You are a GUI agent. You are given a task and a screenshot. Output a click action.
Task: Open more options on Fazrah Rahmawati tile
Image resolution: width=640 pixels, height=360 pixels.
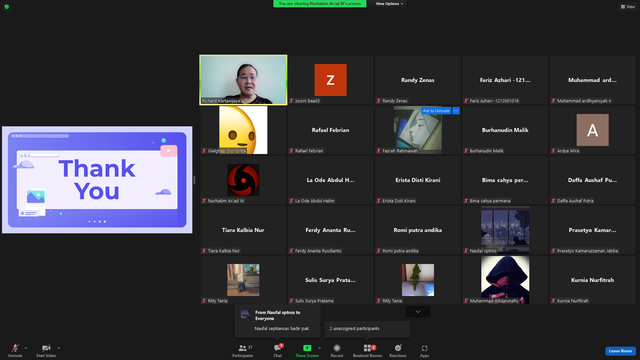coord(456,111)
